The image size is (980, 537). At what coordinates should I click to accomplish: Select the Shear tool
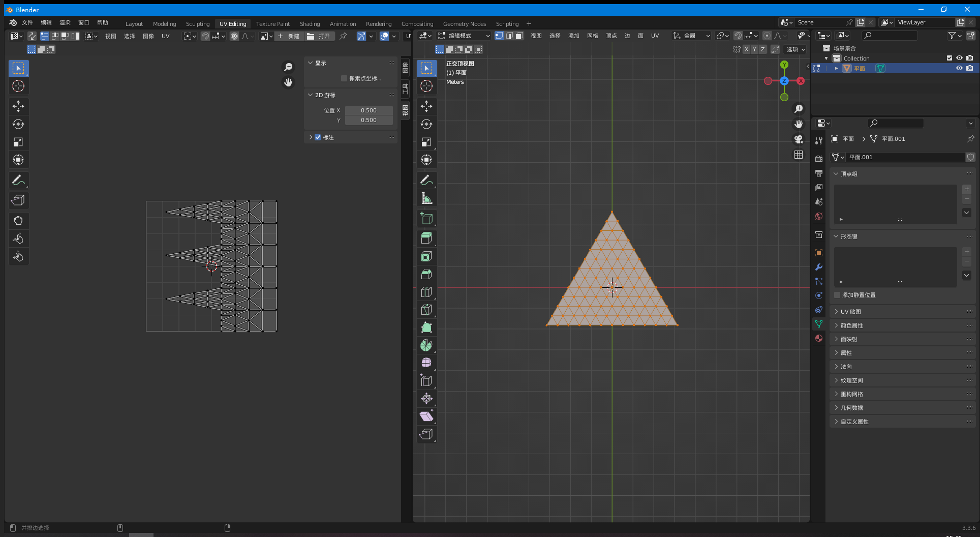(426, 416)
